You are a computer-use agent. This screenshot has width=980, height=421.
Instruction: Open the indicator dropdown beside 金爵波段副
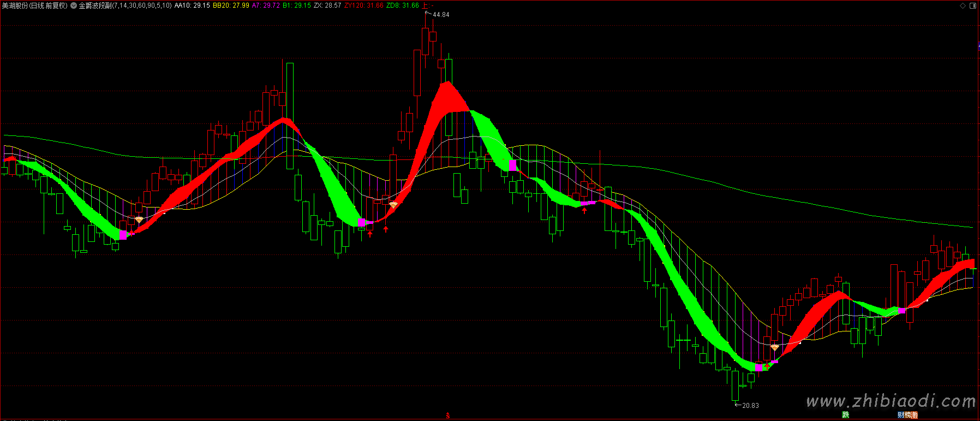pos(74,5)
